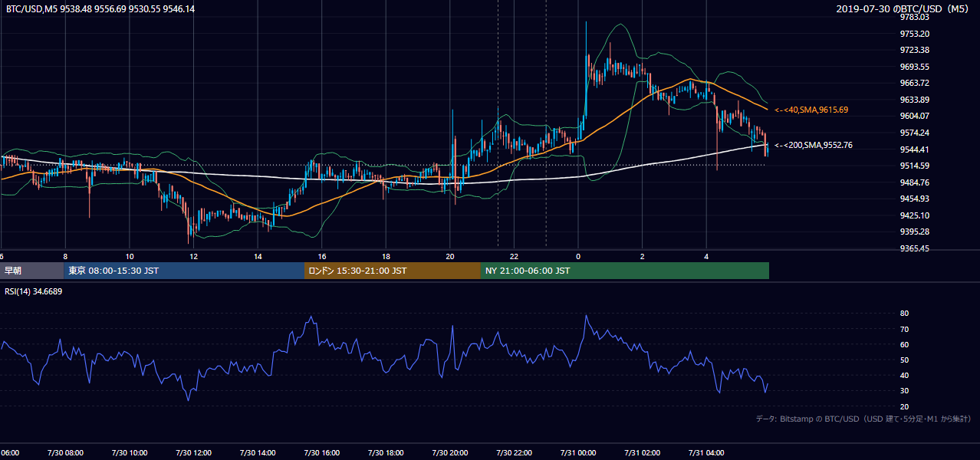Select the ロンドン 15:30-21:00 JST session bar
Screen dimensions: 980x460
click(393, 271)
